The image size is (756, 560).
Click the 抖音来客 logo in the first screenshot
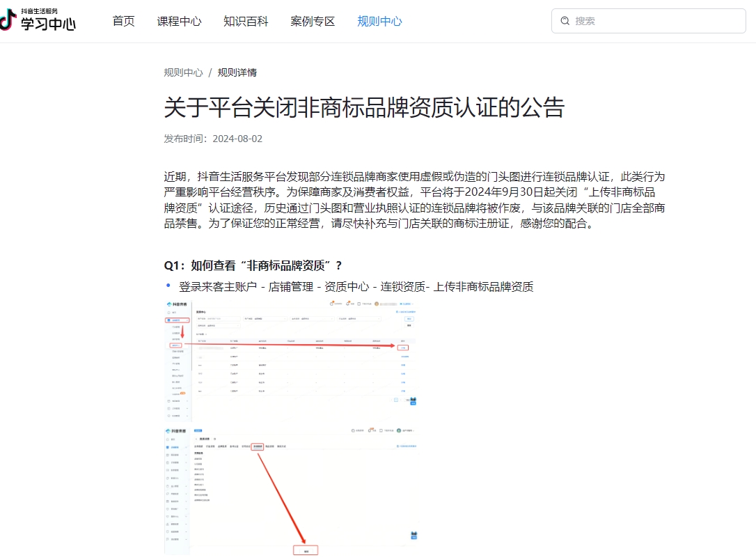click(x=176, y=304)
